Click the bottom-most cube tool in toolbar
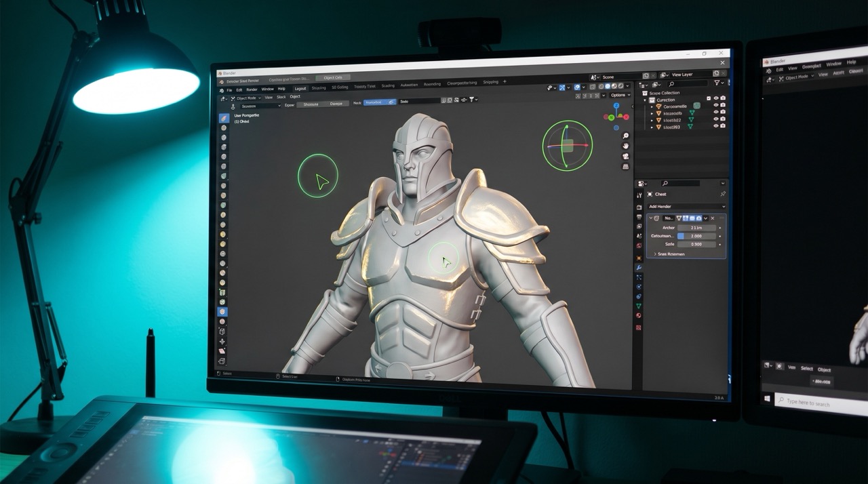Viewport: 868px width, 484px height. pyautogui.click(x=222, y=361)
